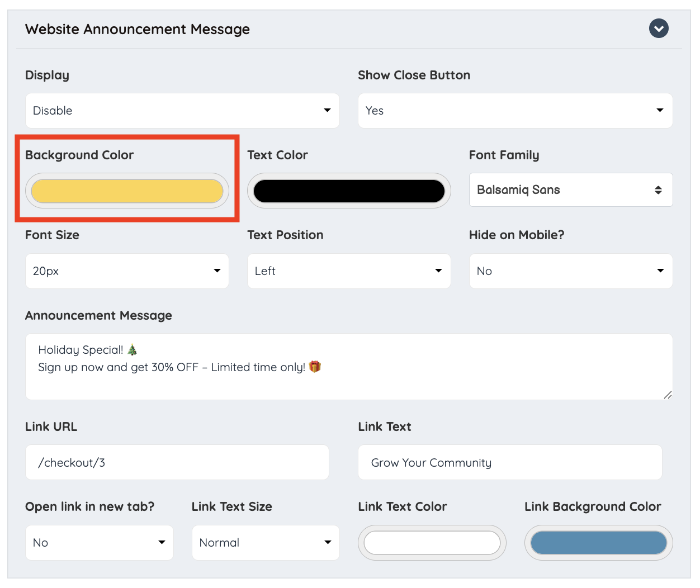Click the Link Text input field

pyautogui.click(x=510, y=462)
